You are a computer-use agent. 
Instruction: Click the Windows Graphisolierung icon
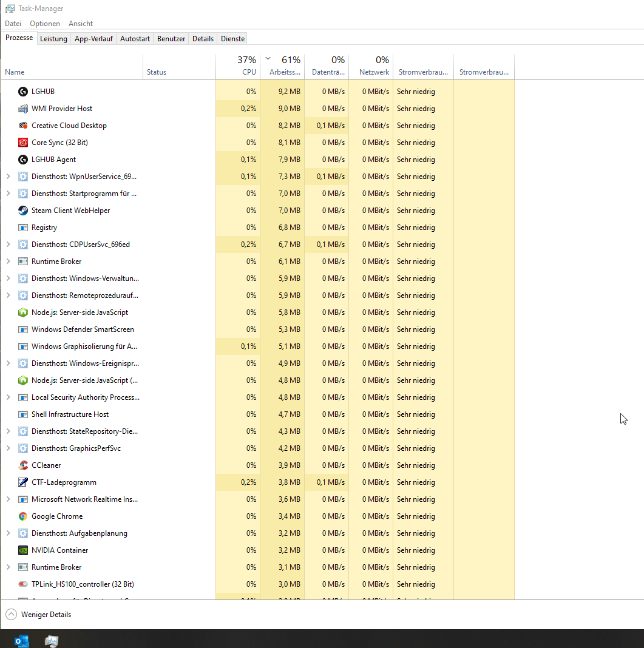[23, 346]
